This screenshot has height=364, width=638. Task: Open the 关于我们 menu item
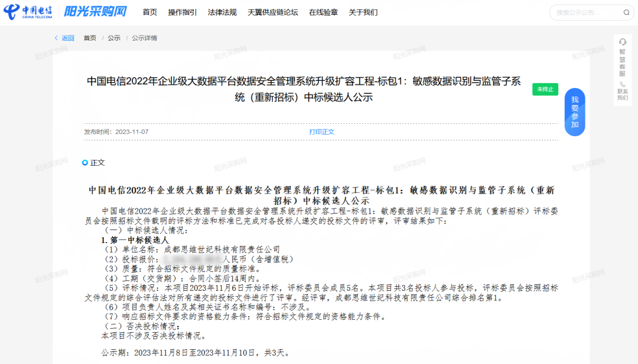pos(363,12)
